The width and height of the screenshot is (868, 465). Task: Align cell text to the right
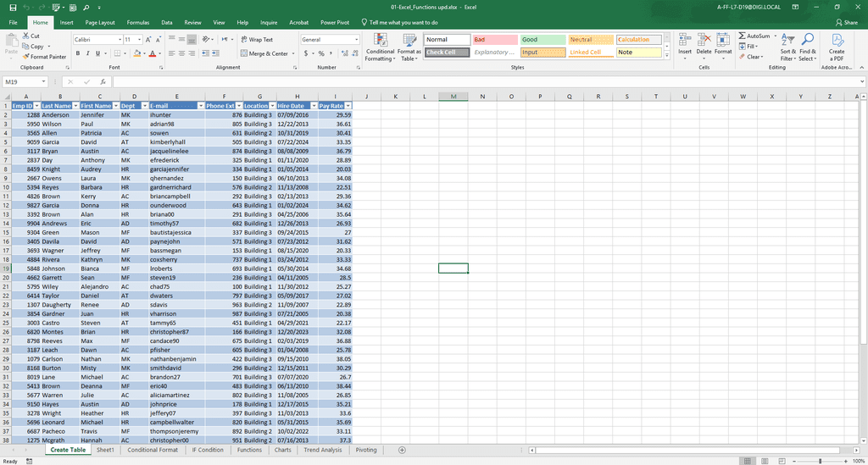click(x=192, y=53)
